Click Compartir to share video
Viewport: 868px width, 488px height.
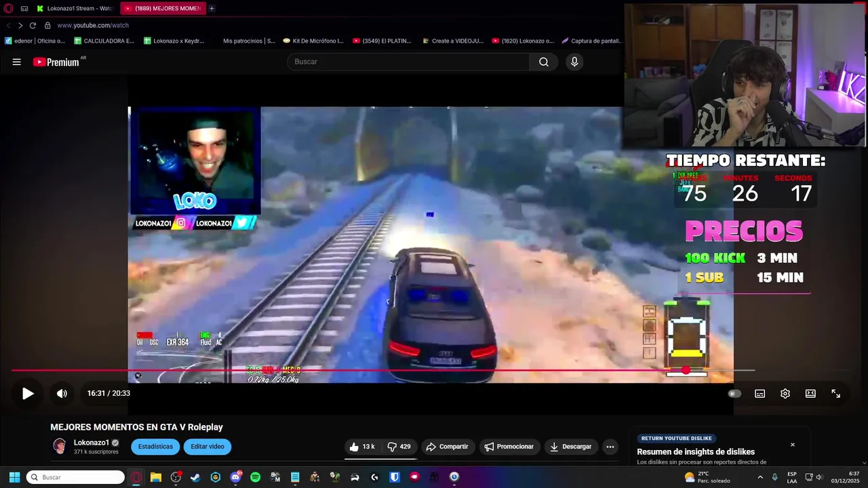pyautogui.click(x=447, y=447)
